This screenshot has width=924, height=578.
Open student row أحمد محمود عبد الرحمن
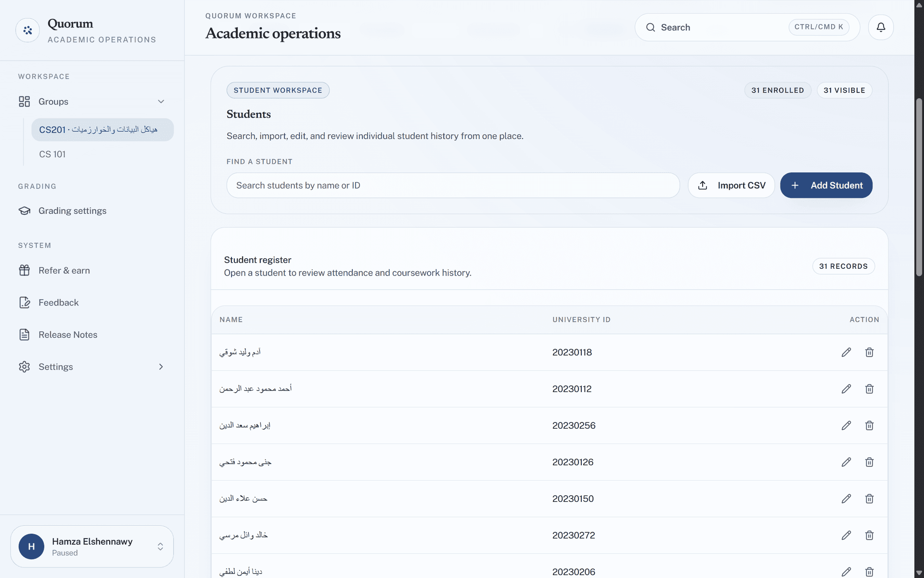pyautogui.click(x=549, y=389)
